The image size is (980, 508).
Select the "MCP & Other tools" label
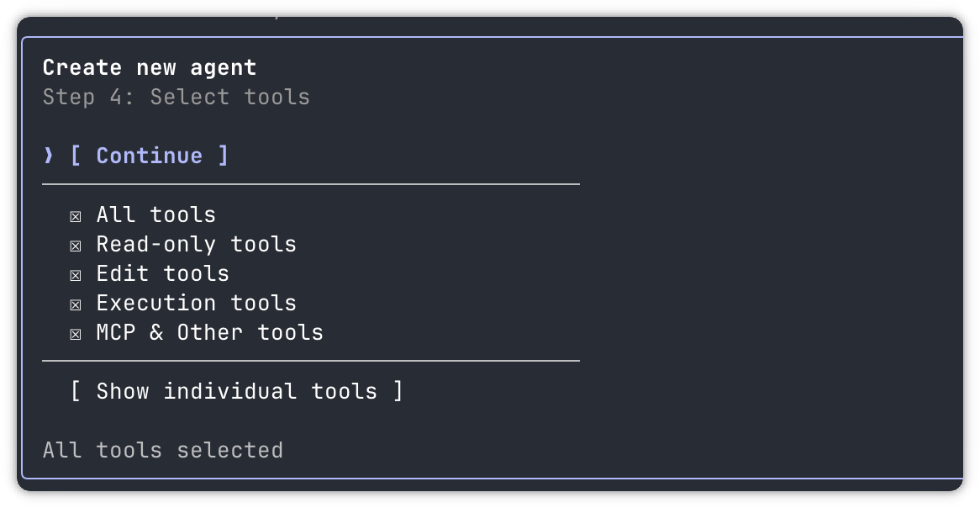pyautogui.click(x=209, y=332)
